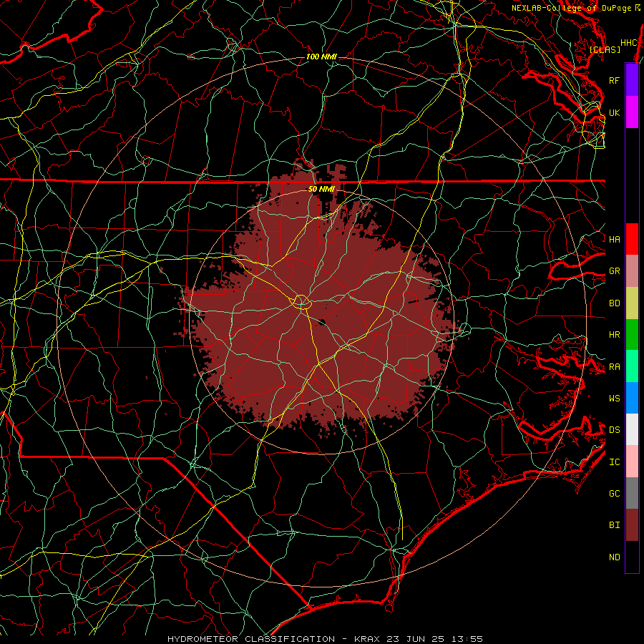Click the KRAX radar site identifier
This screenshot has height=644, width=644.
pos(367,639)
